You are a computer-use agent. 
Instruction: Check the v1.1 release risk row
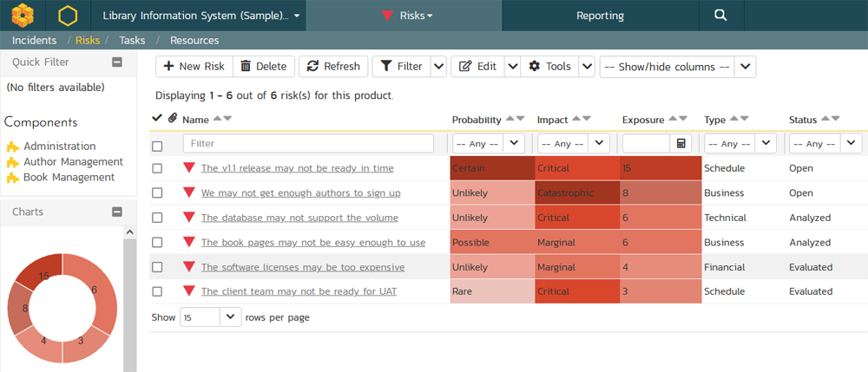pos(157,168)
